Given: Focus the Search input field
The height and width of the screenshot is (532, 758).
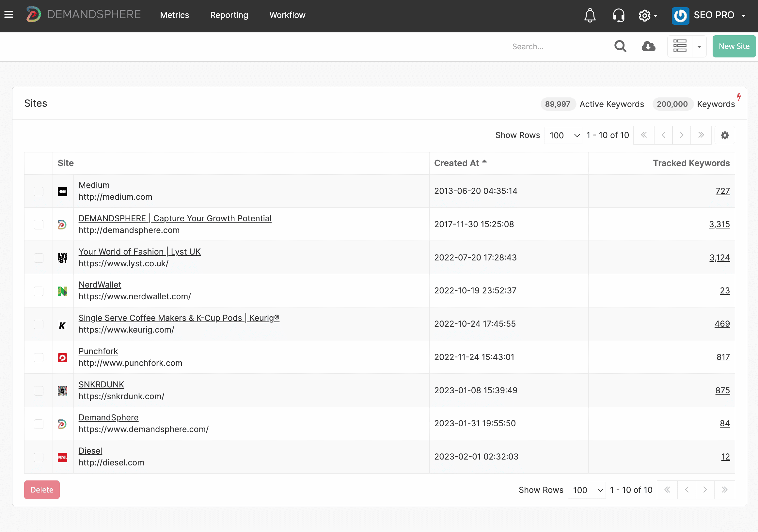Looking at the screenshot, I should 559,47.
